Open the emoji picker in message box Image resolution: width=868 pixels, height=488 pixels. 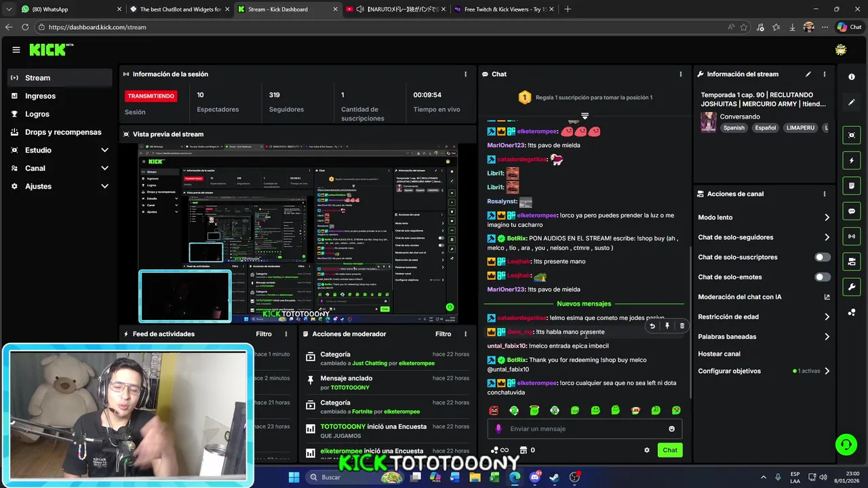click(672, 428)
